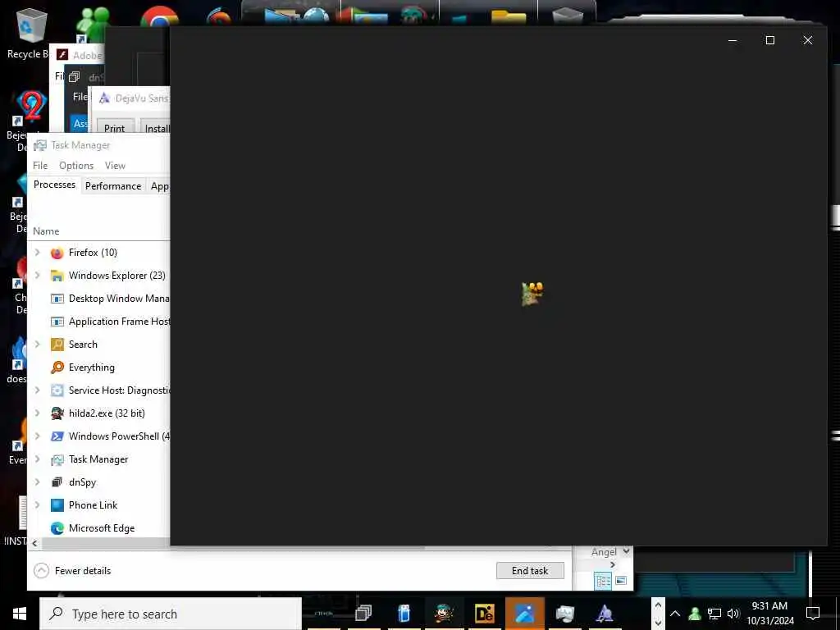
Task: Click Fewer details in Task Manager
Action: click(72, 571)
